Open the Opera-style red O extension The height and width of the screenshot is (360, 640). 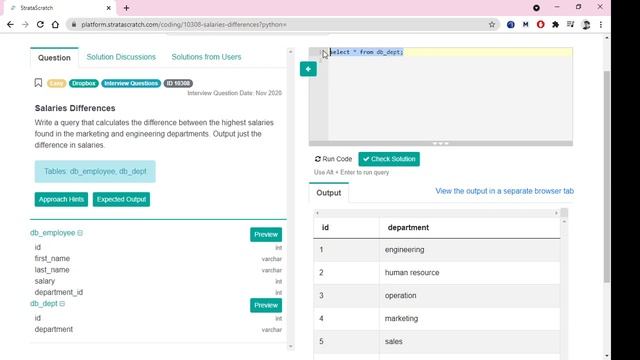point(540,24)
